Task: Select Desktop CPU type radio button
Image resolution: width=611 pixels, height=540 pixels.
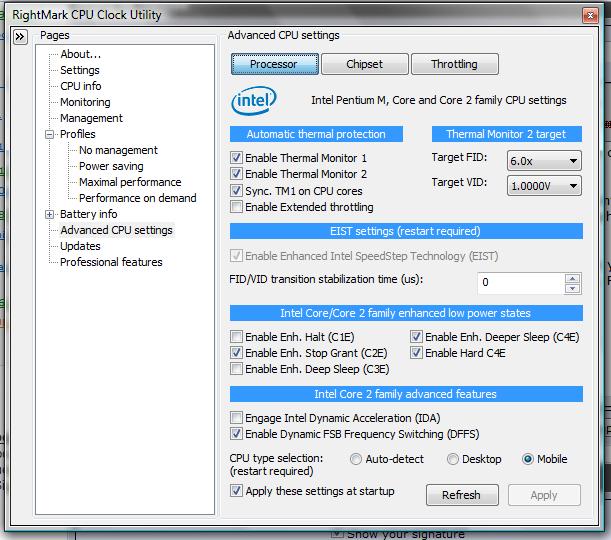Action: pos(452,459)
